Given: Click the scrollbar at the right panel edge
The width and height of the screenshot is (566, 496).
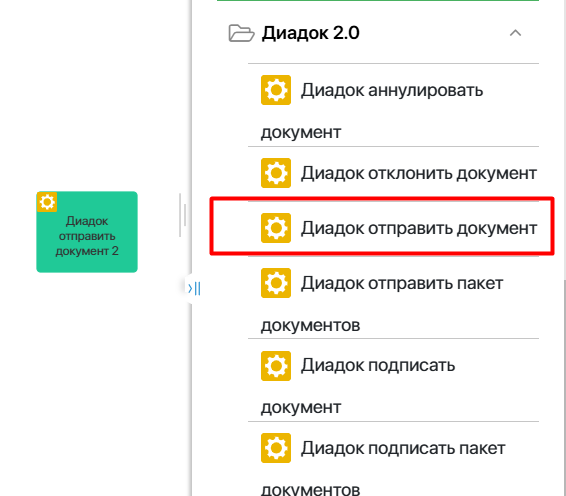Looking at the screenshot, I should 564,387.
